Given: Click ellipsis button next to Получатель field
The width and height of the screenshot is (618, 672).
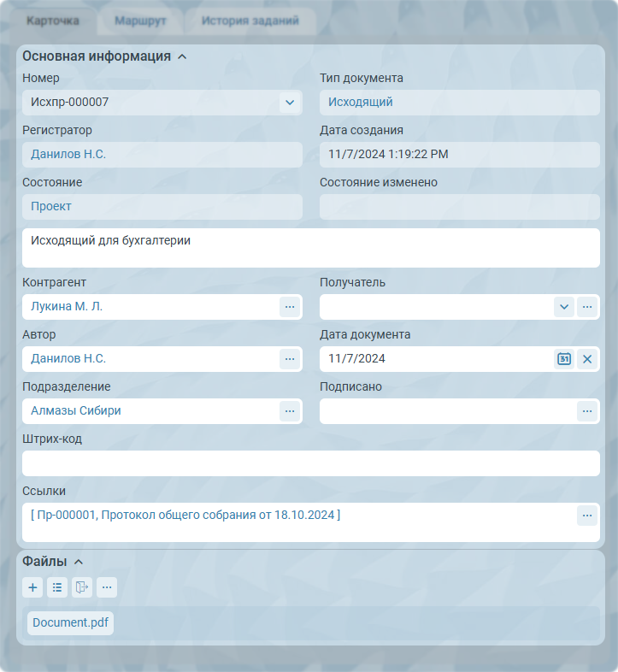Looking at the screenshot, I should coord(587,306).
